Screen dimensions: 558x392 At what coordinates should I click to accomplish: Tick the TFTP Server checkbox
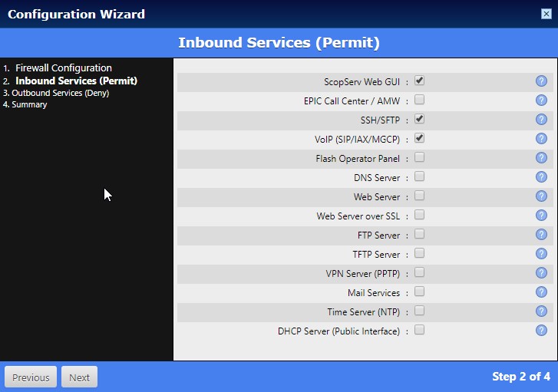pyautogui.click(x=420, y=253)
